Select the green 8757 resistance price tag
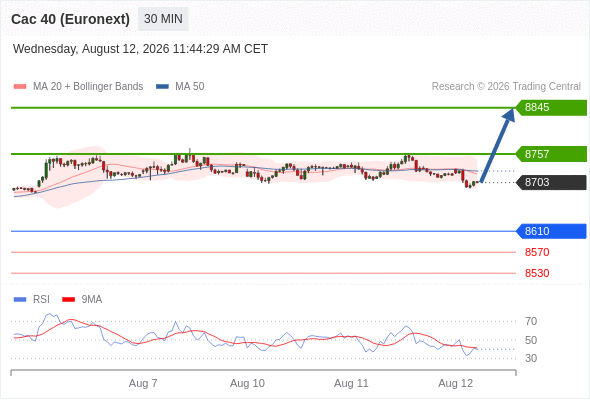Image resolution: width=590 pixels, height=400 pixels. [551, 154]
